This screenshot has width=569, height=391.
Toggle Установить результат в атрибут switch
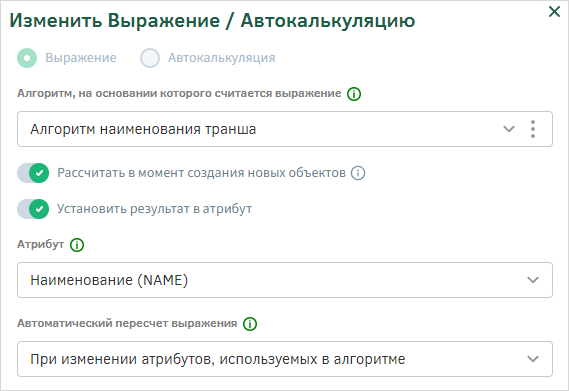[x=33, y=209]
